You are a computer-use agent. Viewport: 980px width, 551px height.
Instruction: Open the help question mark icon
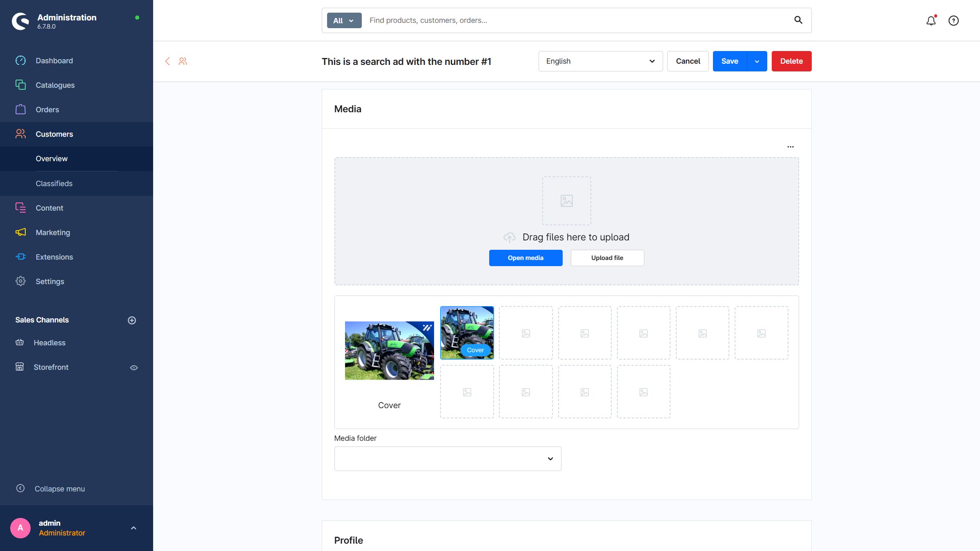click(953, 21)
